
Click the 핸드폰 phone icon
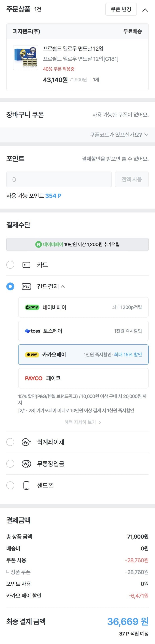(26, 485)
